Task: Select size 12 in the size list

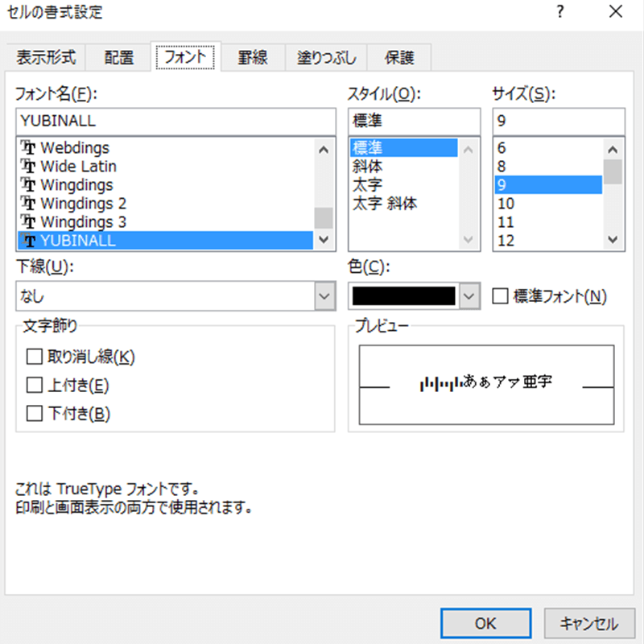Action: (507, 240)
